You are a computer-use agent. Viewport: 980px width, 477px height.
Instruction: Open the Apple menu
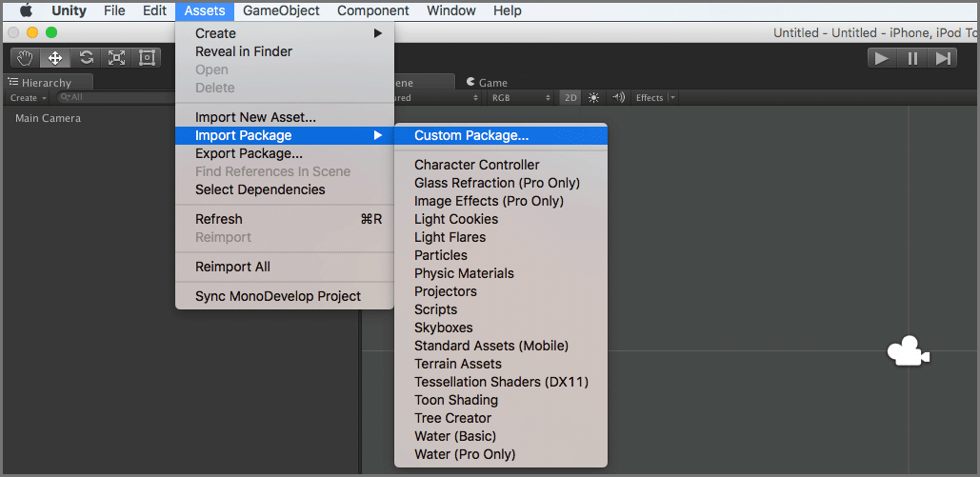coord(26,10)
